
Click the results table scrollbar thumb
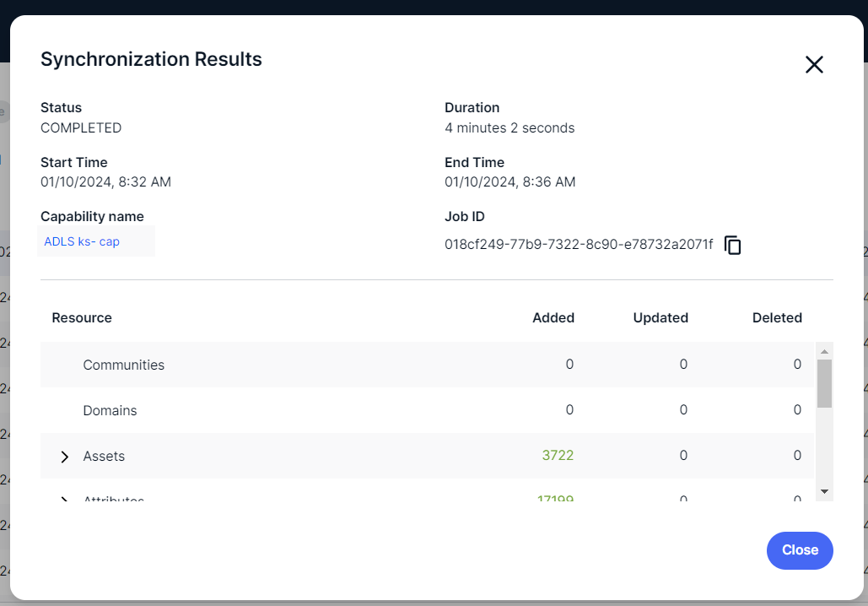tap(824, 383)
